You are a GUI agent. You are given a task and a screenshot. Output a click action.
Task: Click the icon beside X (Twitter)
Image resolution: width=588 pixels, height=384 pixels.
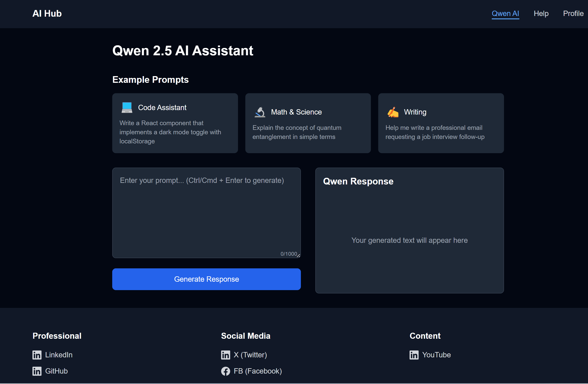(x=225, y=355)
